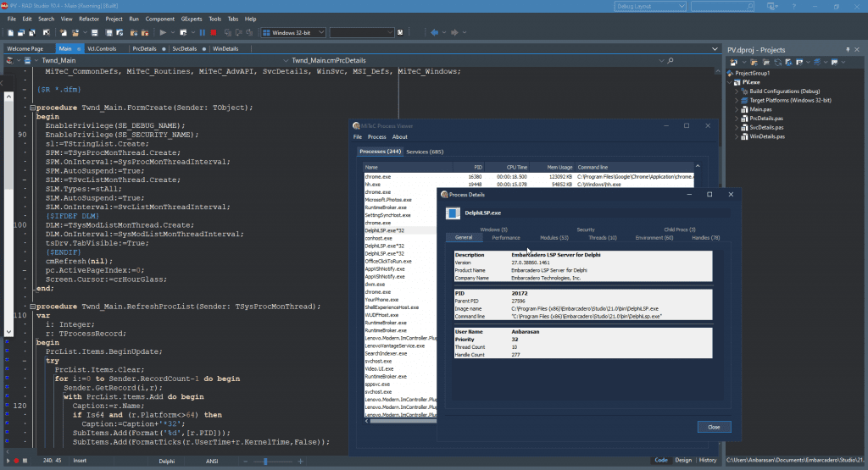The image size is (868, 470).
Task: Click the zoom plus button in status bar
Action: 301,461
